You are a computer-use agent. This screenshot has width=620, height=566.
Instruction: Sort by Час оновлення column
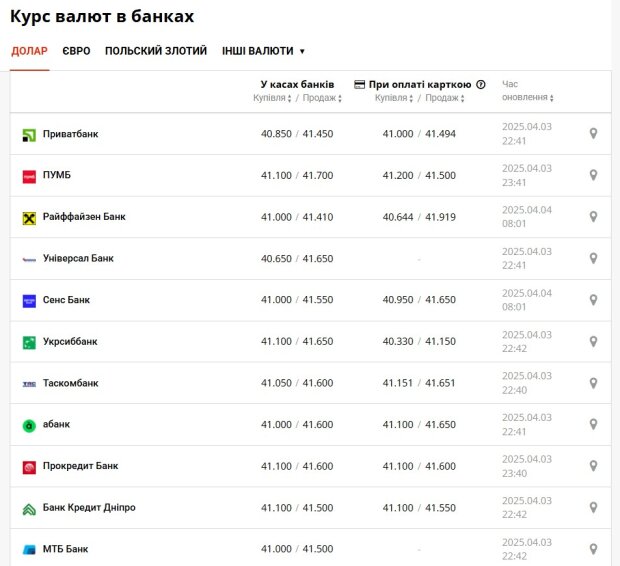[x=527, y=91]
